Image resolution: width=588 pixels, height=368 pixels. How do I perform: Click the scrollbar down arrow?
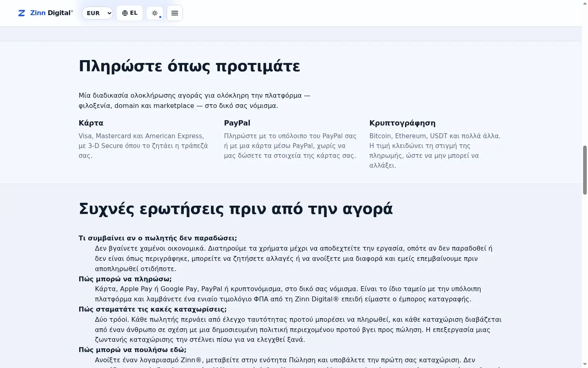click(x=585, y=364)
